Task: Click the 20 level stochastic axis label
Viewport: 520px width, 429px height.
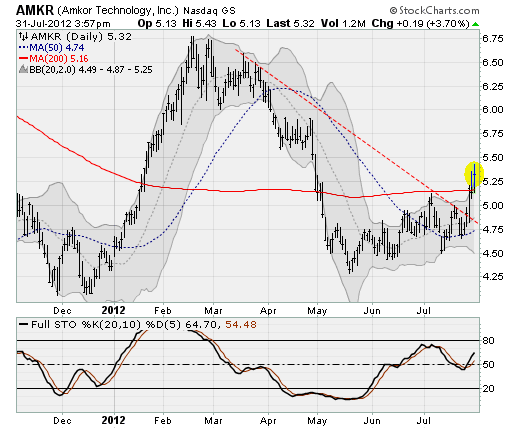Action: (x=488, y=389)
